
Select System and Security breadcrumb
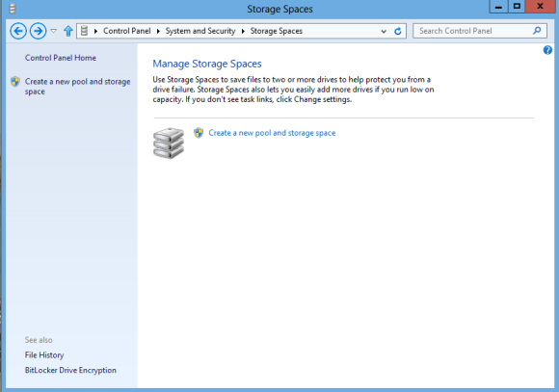click(200, 31)
